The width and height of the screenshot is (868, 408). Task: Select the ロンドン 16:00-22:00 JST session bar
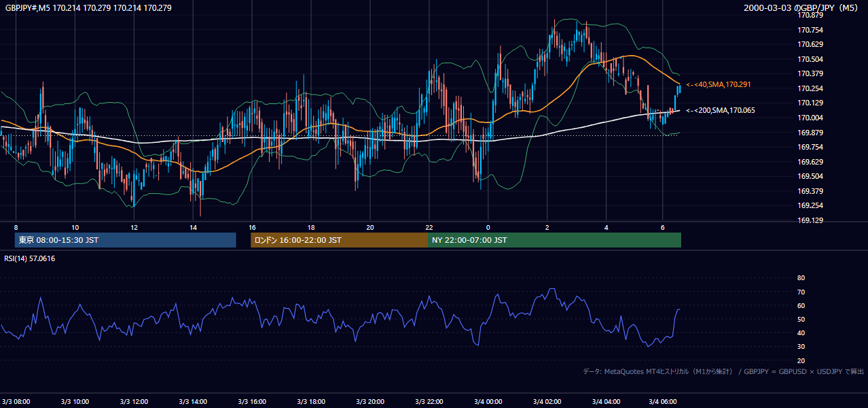[339, 240]
